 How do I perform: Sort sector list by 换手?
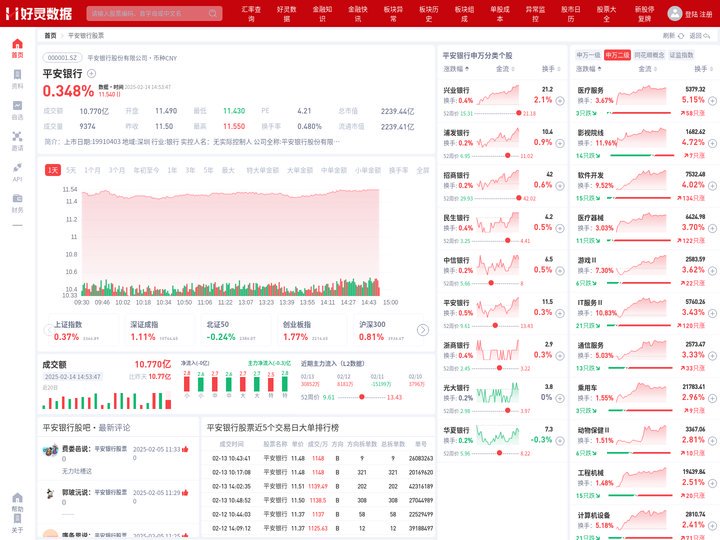pos(703,69)
